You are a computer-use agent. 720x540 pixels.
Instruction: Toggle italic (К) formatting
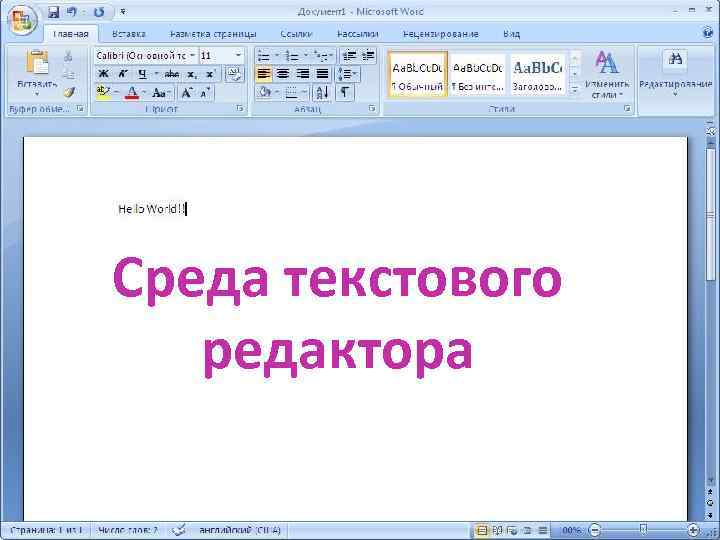click(x=123, y=74)
